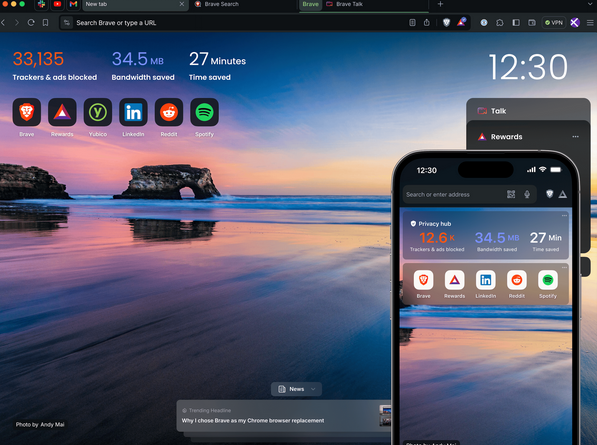
Task: Go back to the previous page
Action: coord(3,23)
